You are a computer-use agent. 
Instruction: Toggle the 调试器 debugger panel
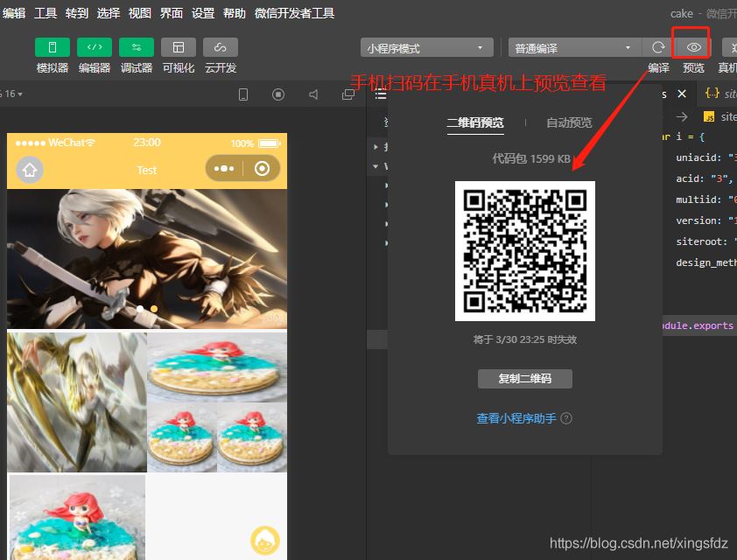click(x=137, y=47)
